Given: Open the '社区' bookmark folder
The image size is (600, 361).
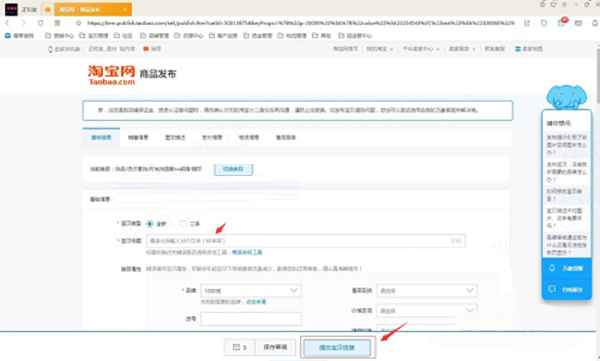Looking at the screenshot, I should click(x=123, y=36).
